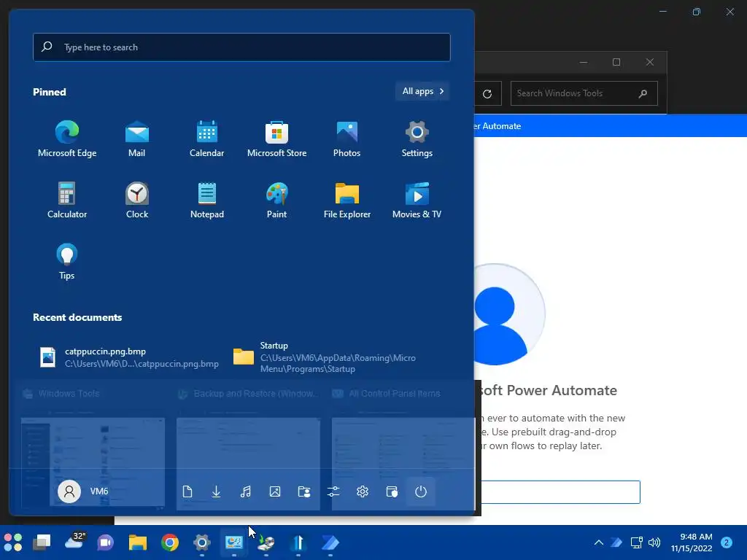
Task: Launch the Photos app
Action: tap(347, 139)
